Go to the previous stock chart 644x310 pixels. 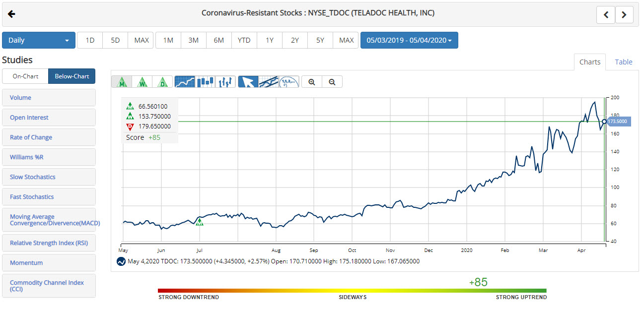pos(606,15)
